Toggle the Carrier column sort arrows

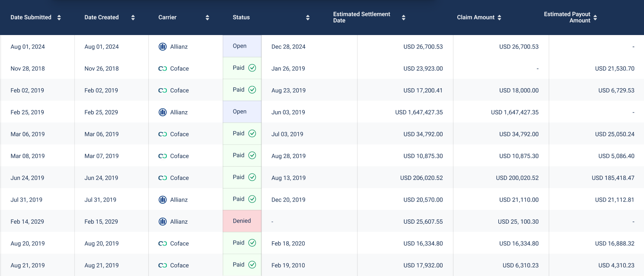tap(207, 18)
